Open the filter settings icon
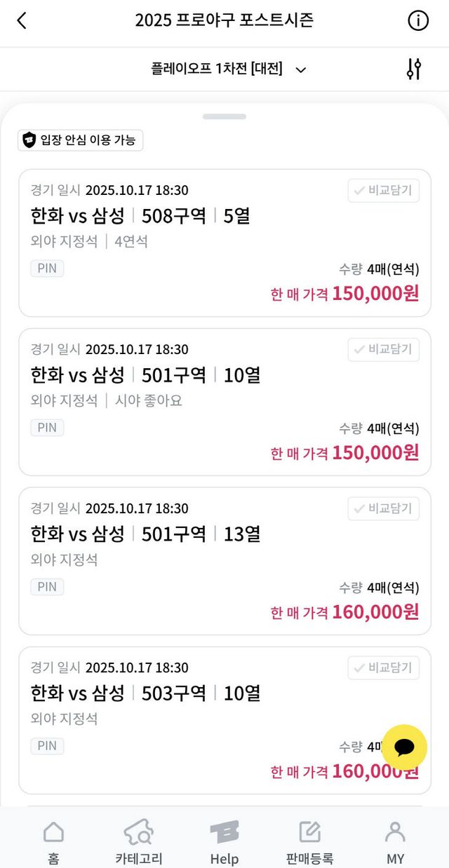 coord(413,69)
